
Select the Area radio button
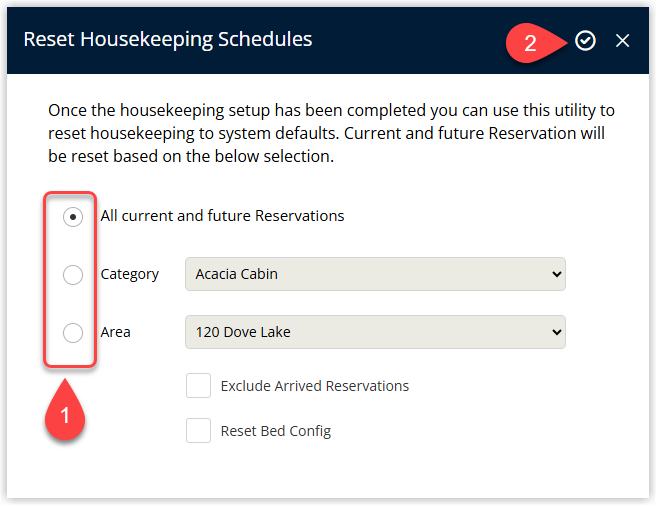tap(73, 333)
